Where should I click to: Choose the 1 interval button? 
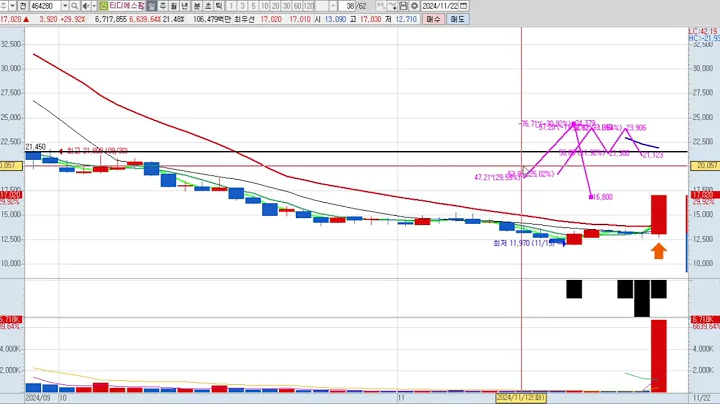231,6
